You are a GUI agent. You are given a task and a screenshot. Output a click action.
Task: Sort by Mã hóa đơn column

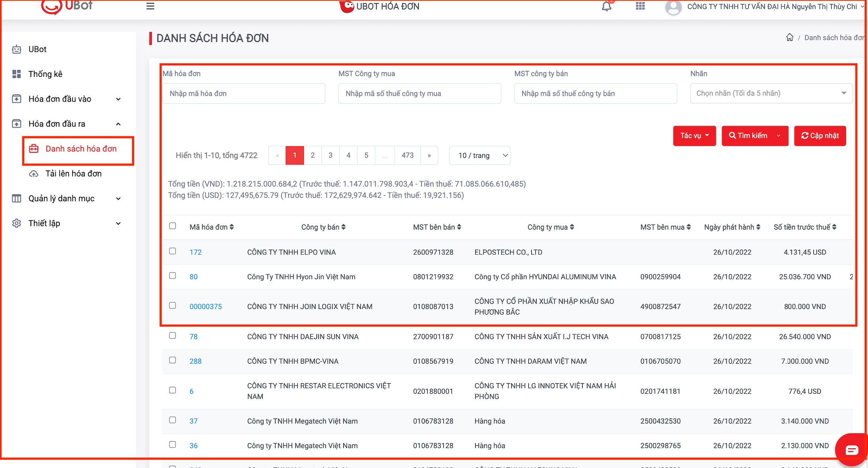tap(231, 227)
